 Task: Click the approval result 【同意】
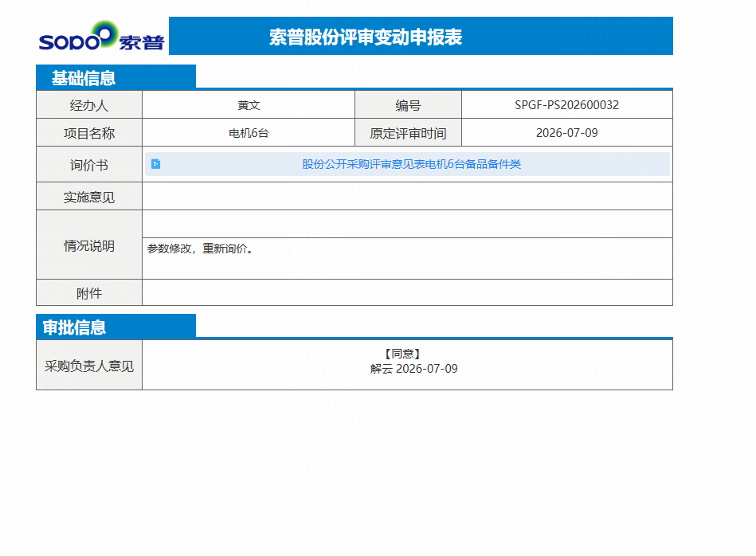coord(402,354)
